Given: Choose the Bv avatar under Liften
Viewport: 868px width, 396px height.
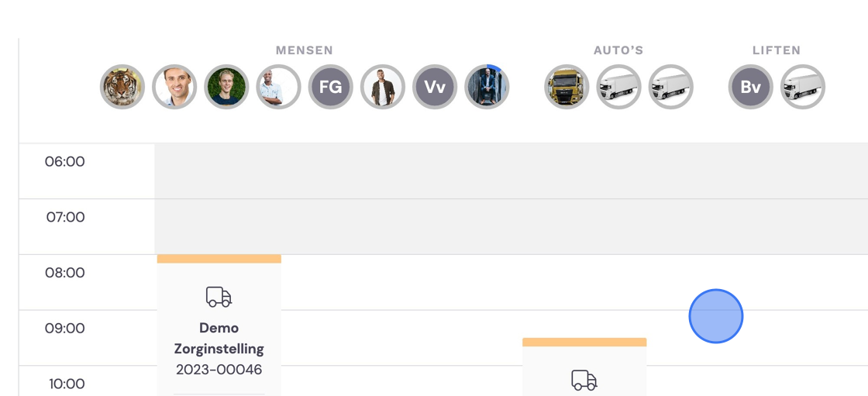Looking at the screenshot, I should [x=750, y=87].
